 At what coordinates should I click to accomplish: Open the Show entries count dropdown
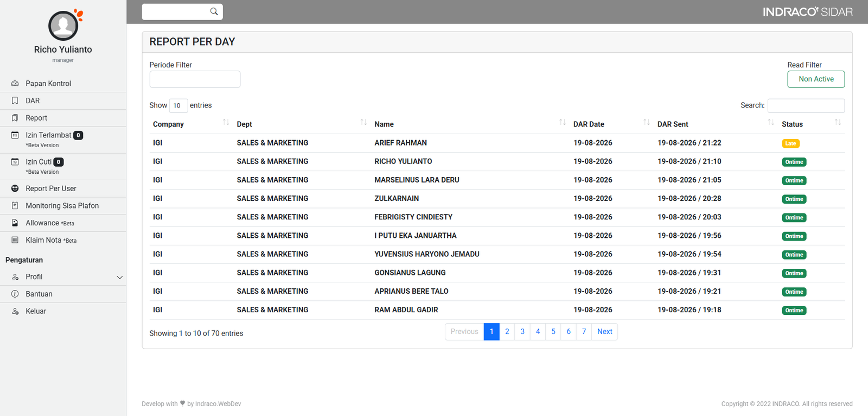pos(178,105)
